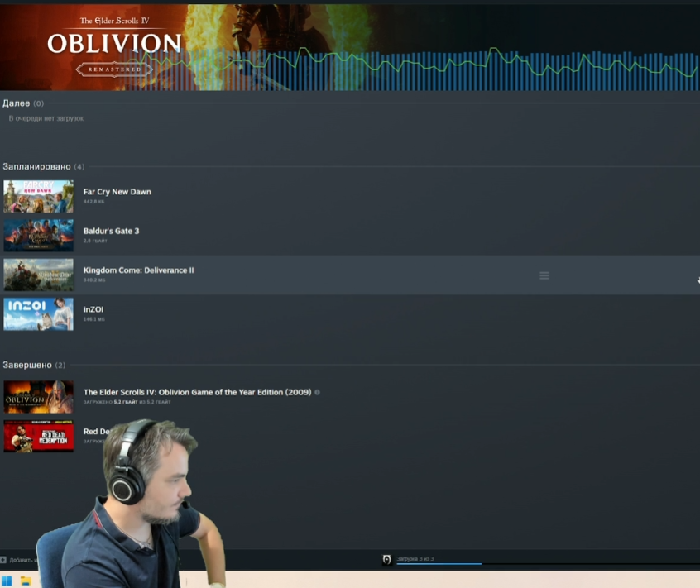
Task: Click the download progress bar in the status bar
Action: pyautogui.click(x=549, y=564)
